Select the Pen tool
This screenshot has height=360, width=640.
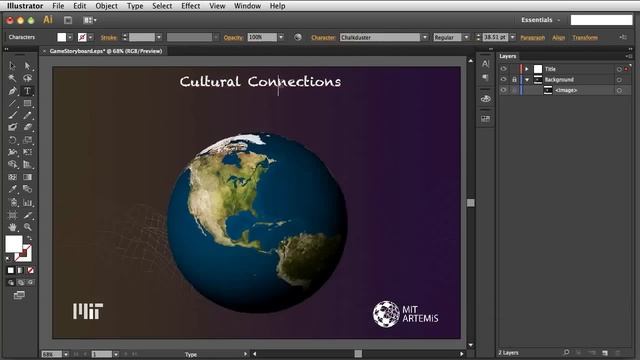point(12,91)
